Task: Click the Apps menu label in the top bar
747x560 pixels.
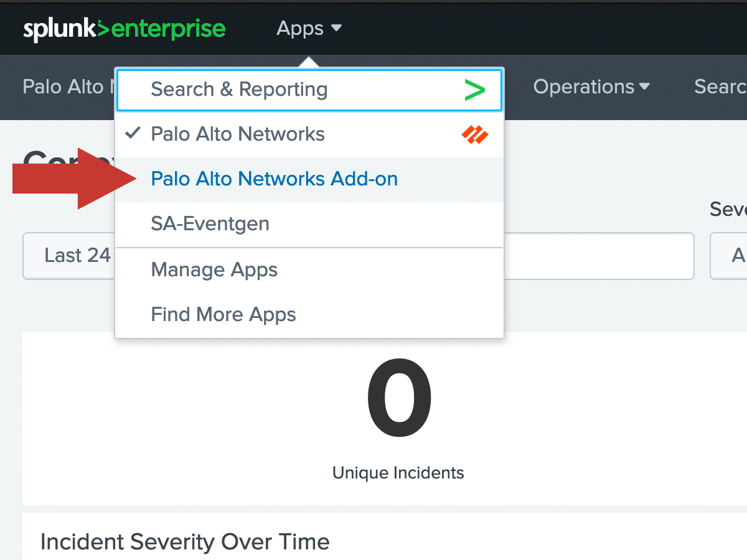Action: (300, 29)
